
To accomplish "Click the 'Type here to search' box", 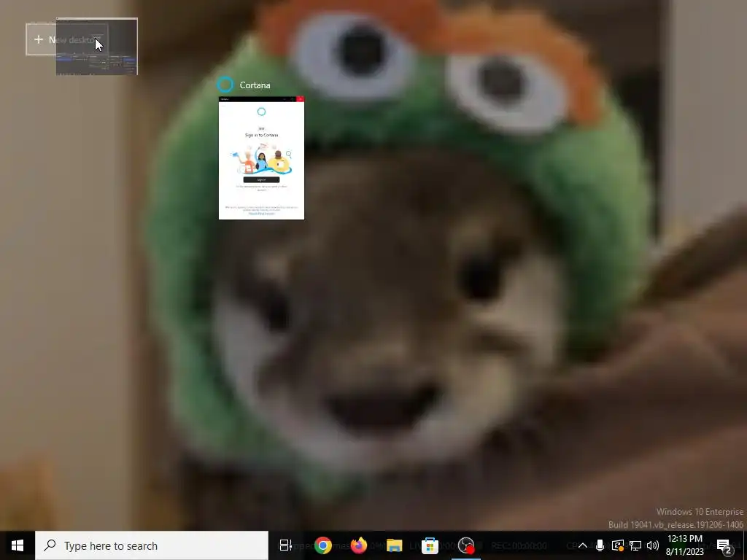I will point(152,545).
